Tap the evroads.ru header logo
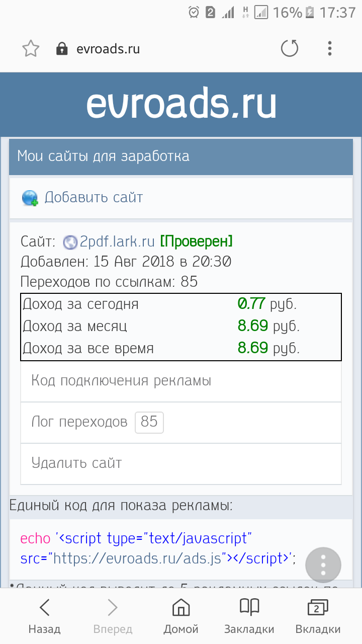This screenshot has height=644, width=362. click(x=181, y=104)
